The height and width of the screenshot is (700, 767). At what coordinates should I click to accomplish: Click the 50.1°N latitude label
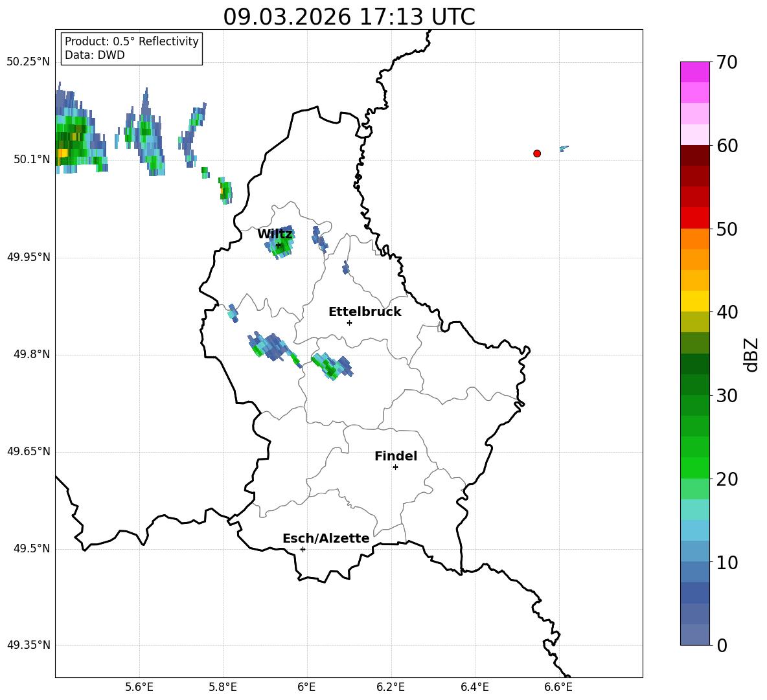pyautogui.click(x=32, y=159)
